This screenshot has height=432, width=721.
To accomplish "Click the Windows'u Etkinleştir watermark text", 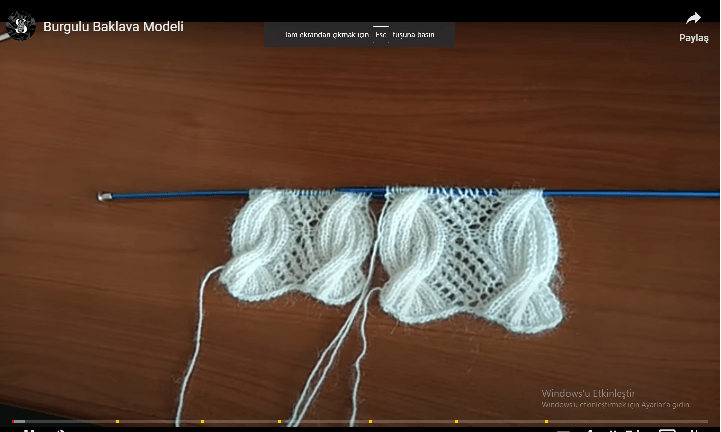I will pyautogui.click(x=588, y=393).
